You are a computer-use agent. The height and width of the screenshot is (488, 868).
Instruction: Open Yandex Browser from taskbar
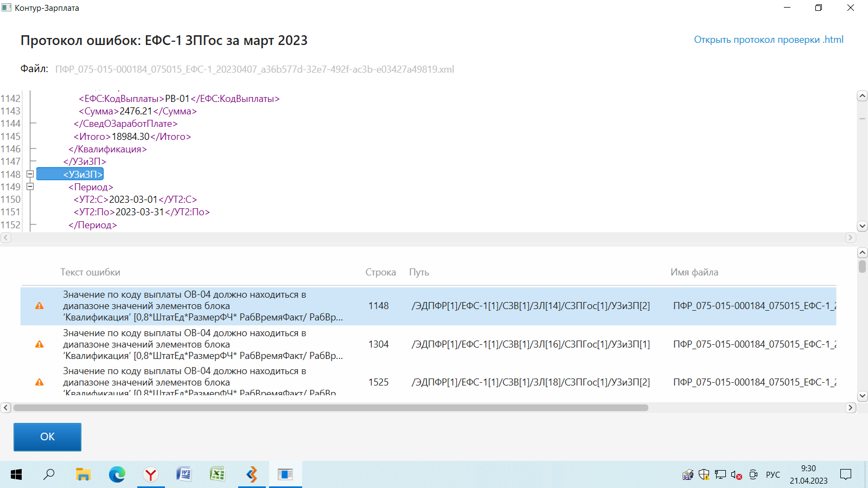pyautogui.click(x=150, y=474)
